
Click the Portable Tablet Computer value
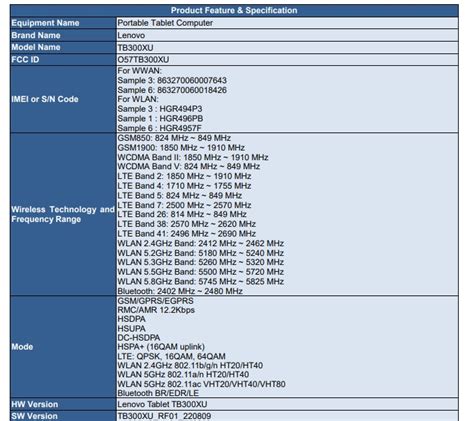tap(165, 23)
